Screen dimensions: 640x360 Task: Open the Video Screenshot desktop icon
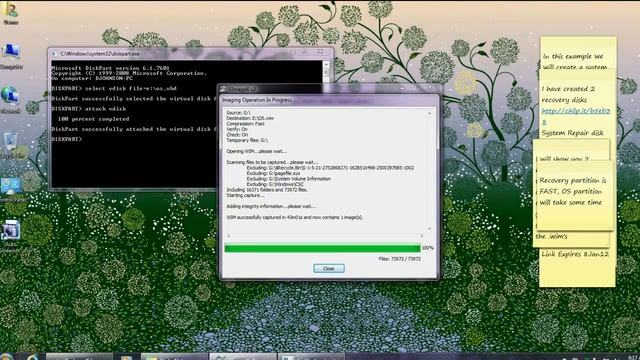click(x=10, y=236)
